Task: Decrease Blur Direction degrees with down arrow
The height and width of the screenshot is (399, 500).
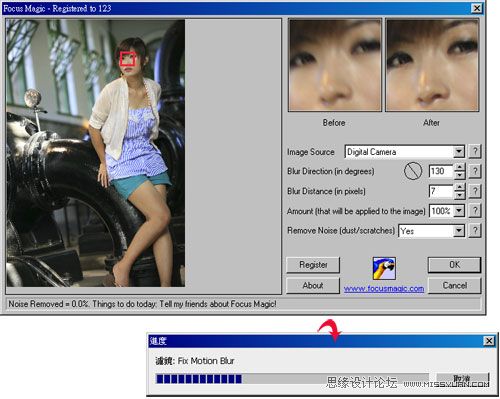Action: coord(460,175)
